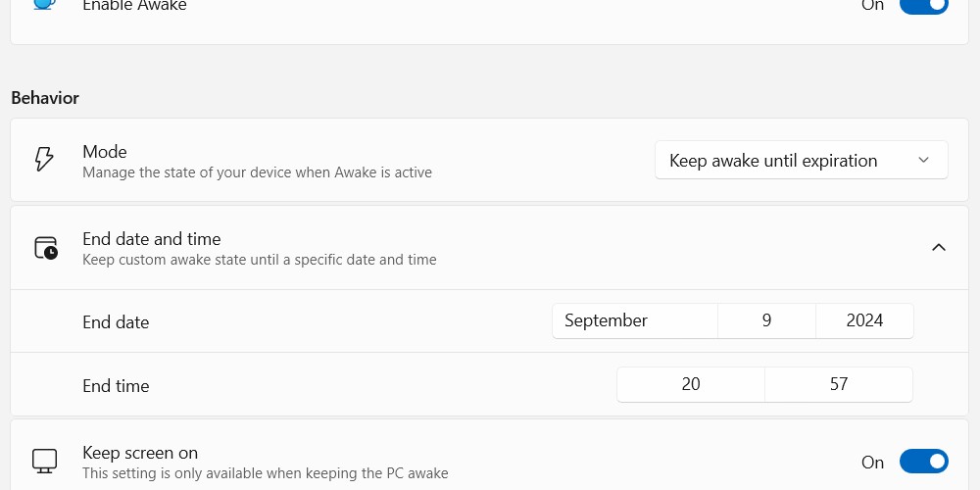980x490 pixels.
Task: Select the minute field showing 57
Action: pos(839,384)
